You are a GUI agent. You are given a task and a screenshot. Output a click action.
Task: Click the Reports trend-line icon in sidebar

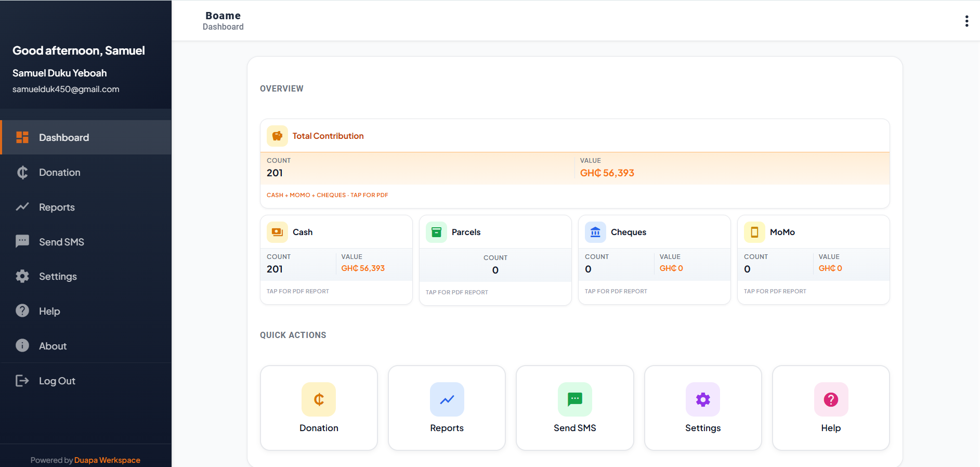(22, 207)
